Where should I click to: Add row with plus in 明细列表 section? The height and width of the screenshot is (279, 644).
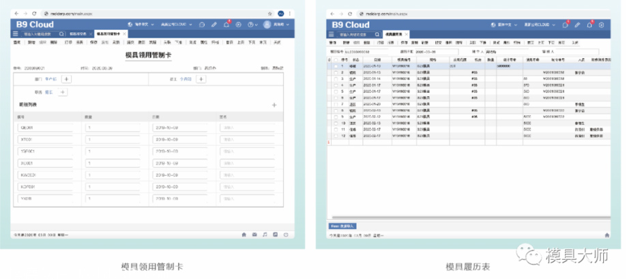[274, 105]
